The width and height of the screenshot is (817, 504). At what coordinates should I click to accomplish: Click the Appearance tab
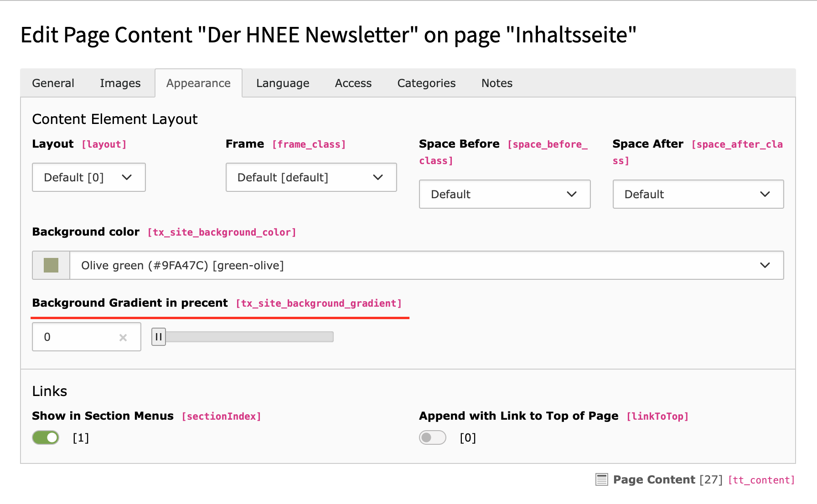pyautogui.click(x=198, y=83)
